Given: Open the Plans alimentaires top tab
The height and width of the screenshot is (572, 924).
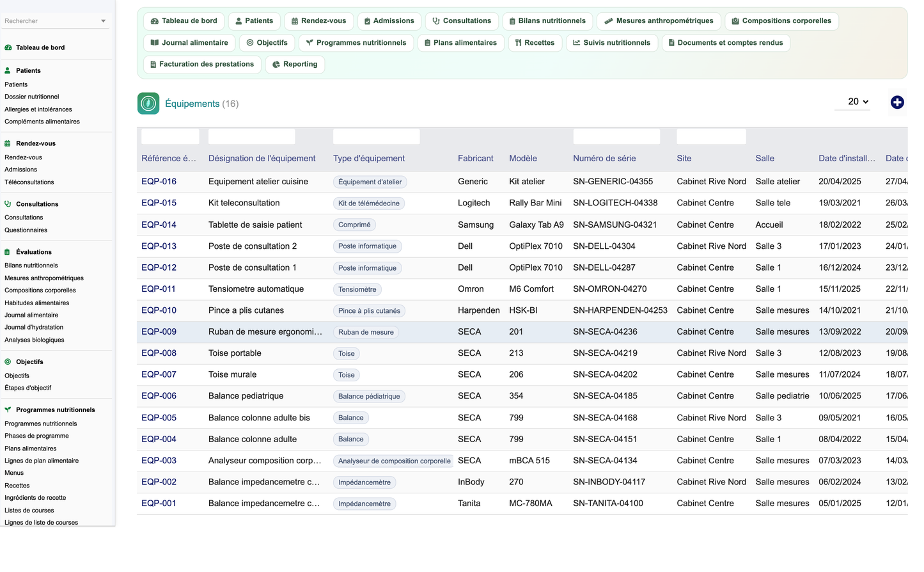Looking at the screenshot, I should [x=460, y=43].
